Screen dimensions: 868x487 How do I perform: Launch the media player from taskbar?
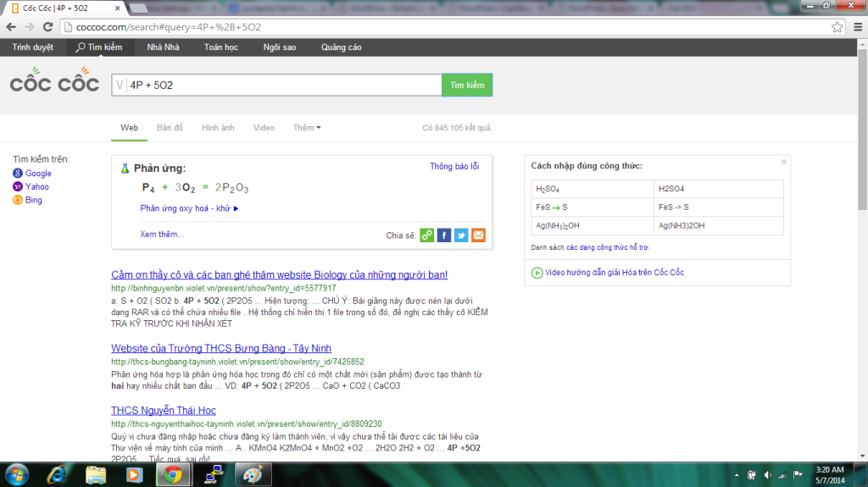(x=134, y=475)
